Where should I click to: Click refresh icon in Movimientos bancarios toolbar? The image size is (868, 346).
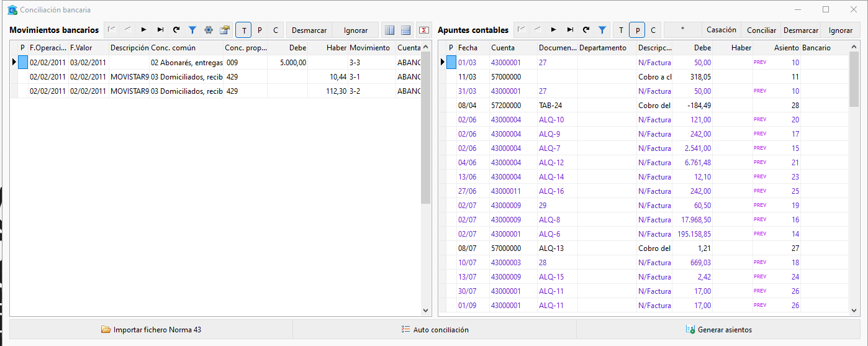tap(176, 30)
